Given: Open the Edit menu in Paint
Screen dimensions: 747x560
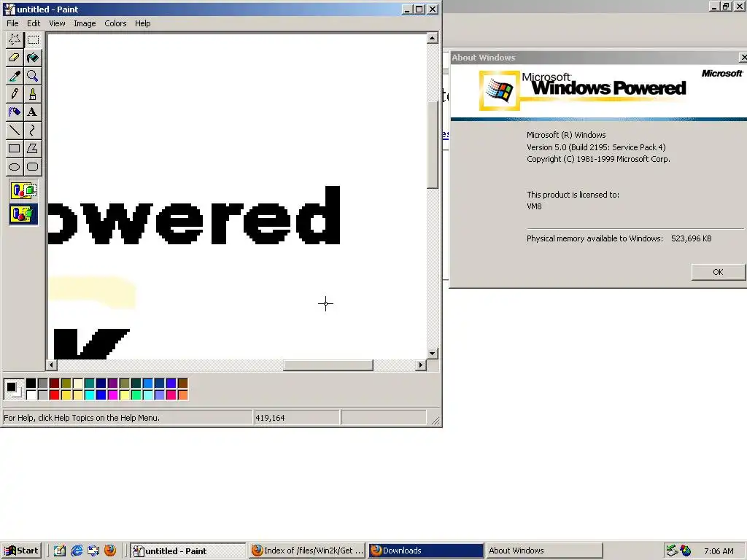Looking at the screenshot, I should [x=34, y=23].
